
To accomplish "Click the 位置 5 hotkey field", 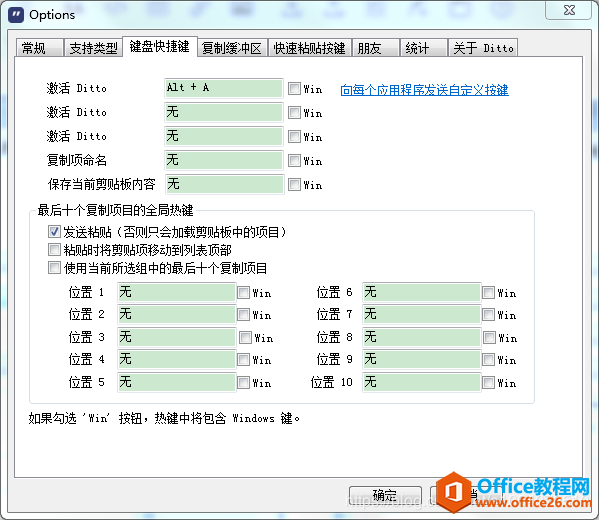I will 176,382.
